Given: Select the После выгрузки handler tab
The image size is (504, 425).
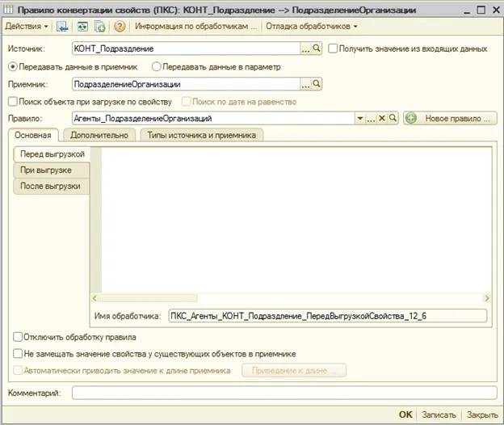Looking at the screenshot, I should tap(52, 186).
